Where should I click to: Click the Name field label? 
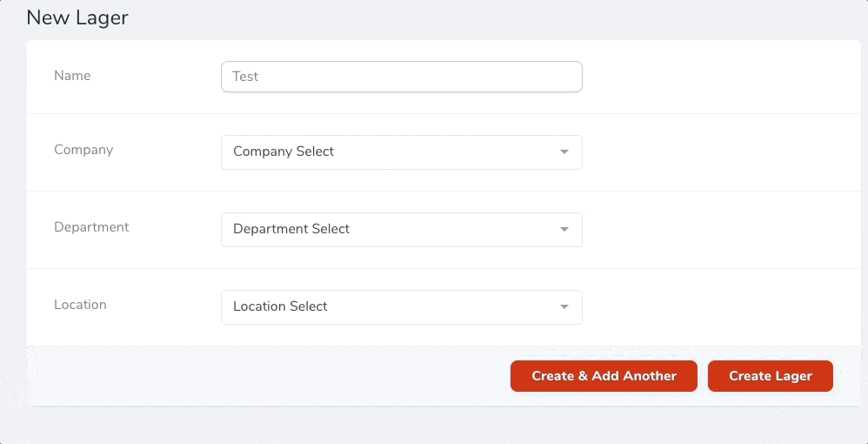click(72, 76)
